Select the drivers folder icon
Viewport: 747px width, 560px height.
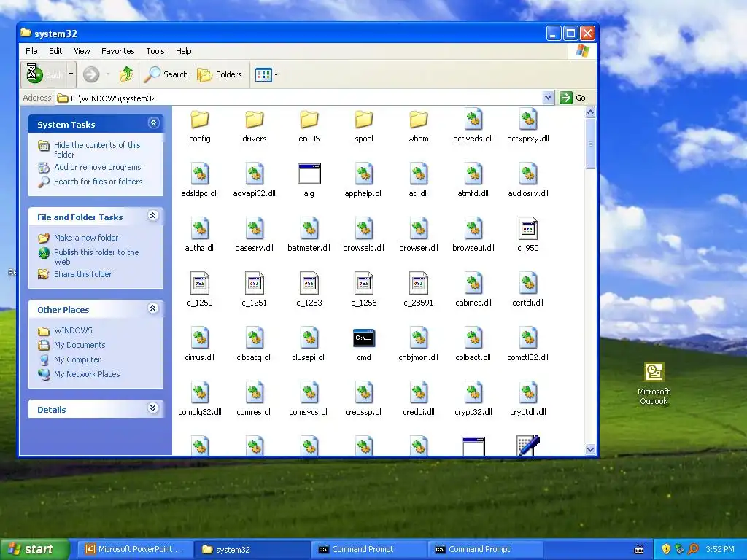[x=255, y=120]
